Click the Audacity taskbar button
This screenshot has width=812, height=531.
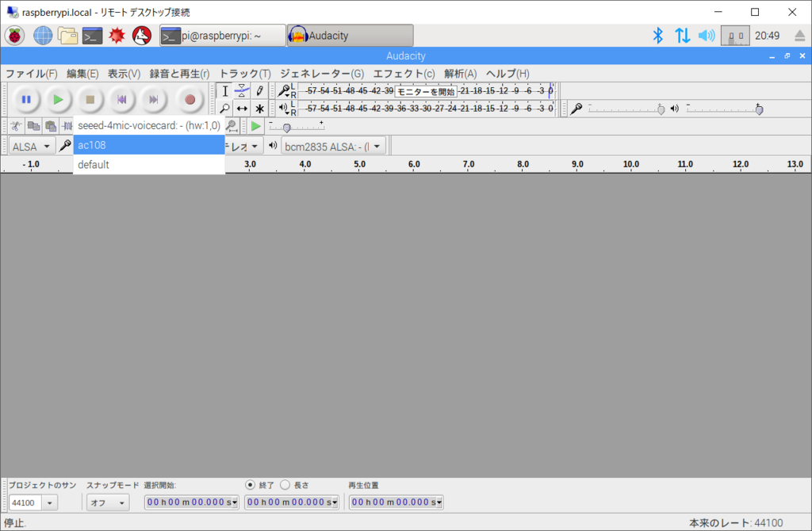click(350, 36)
